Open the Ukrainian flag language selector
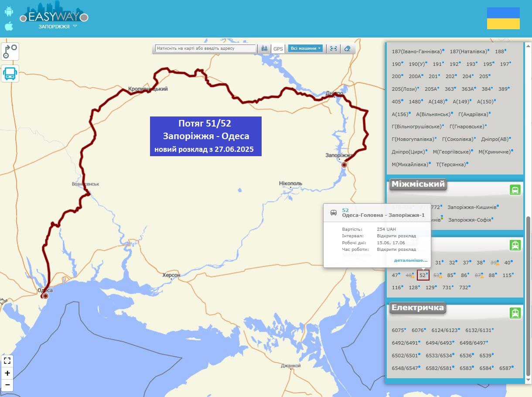532x397 pixels. pyautogui.click(x=503, y=18)
